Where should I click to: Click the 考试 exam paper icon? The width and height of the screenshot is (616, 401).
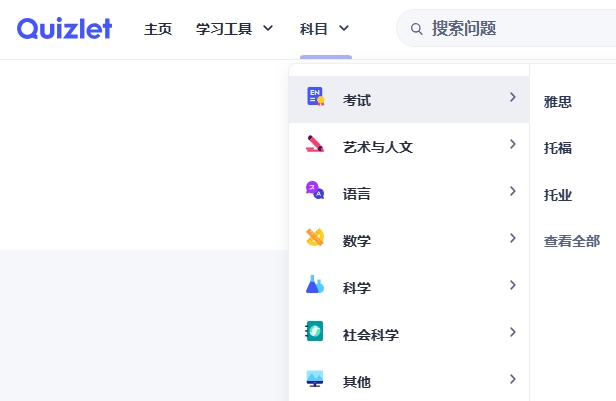coord(315,97)
